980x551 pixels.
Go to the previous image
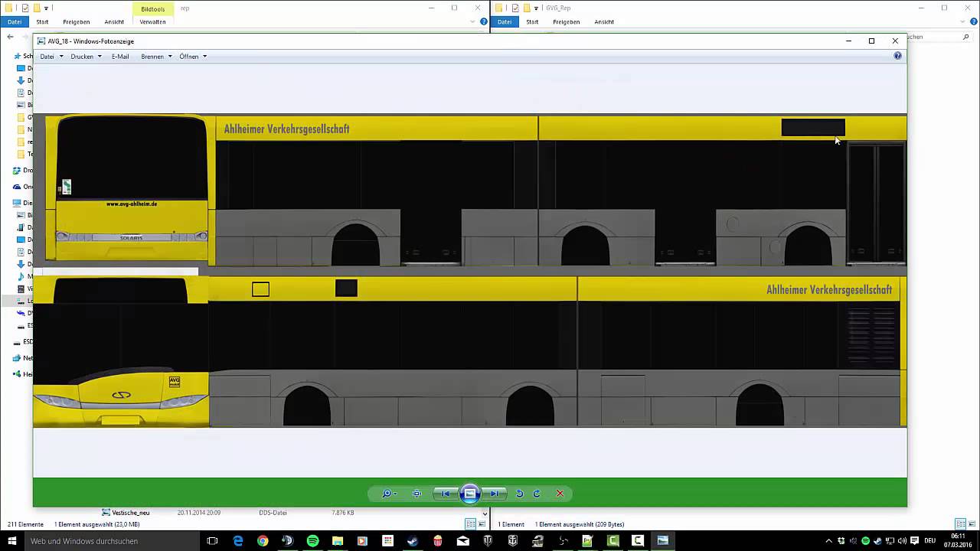446,494
